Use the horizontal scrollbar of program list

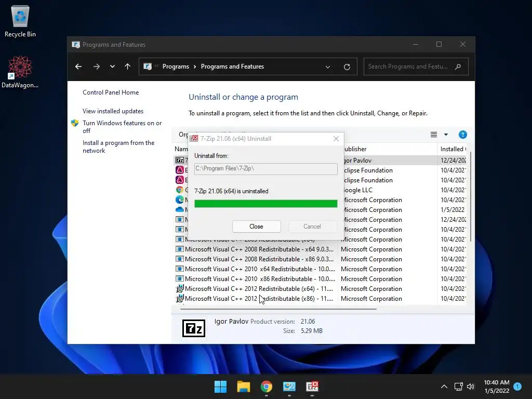click(278, 309)
